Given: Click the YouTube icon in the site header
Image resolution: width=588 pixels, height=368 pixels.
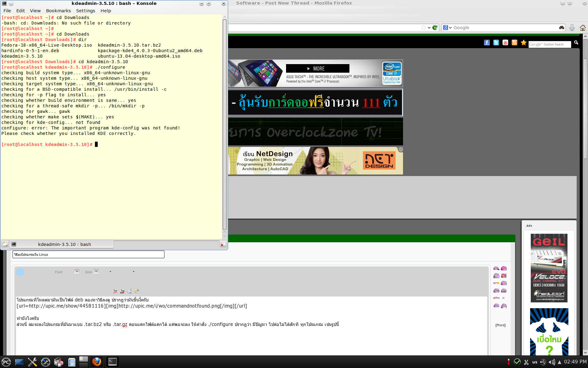Looking at the screenshot, I should [x=505, y=43].
